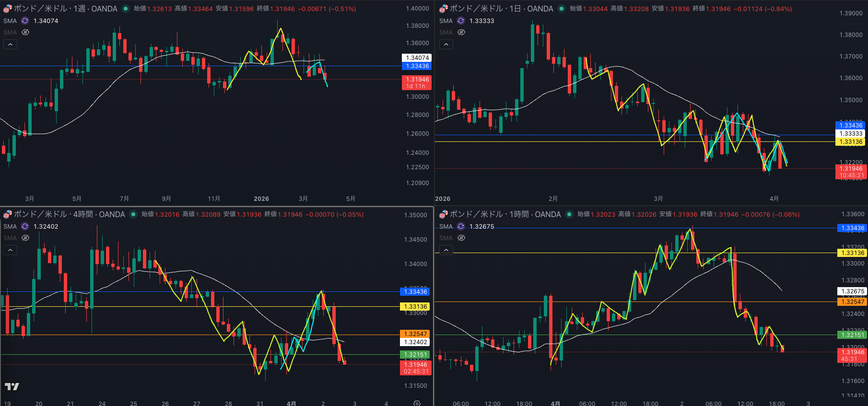Show the hidden SMA on the weekly chart
This screenshot has width=868, height=406.
coord(25,32)
